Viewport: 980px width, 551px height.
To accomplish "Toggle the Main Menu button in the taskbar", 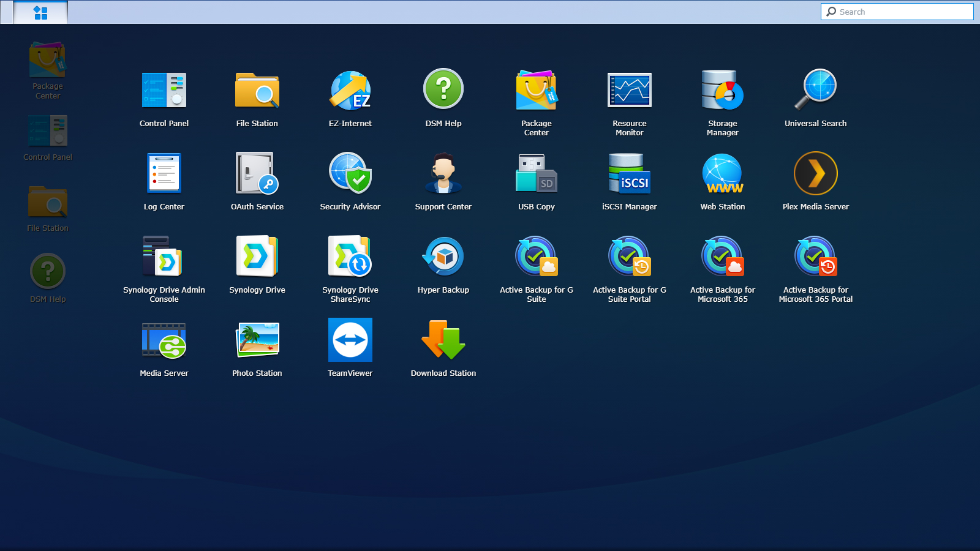I will pyautogui.click(x=40, y=12).
